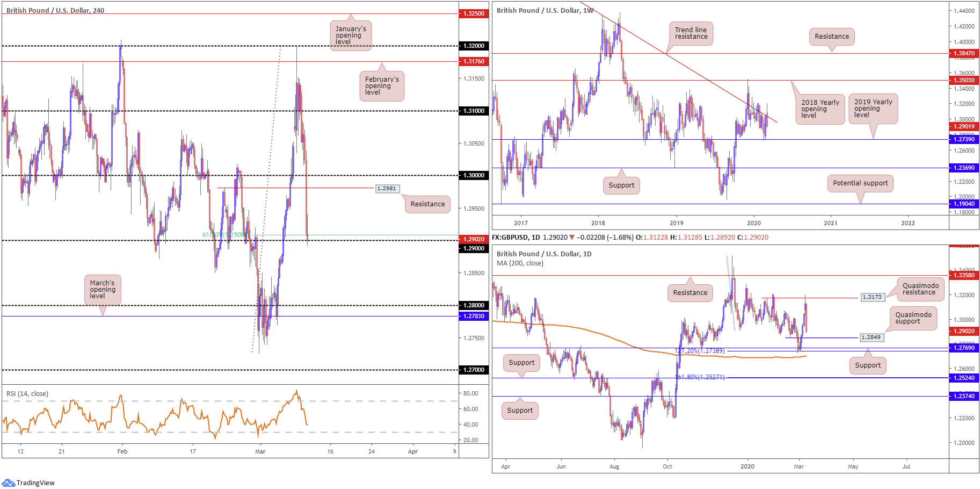Select the 2018 Yearly opening level callout
The image size is (980, 489).
(820, 109)
